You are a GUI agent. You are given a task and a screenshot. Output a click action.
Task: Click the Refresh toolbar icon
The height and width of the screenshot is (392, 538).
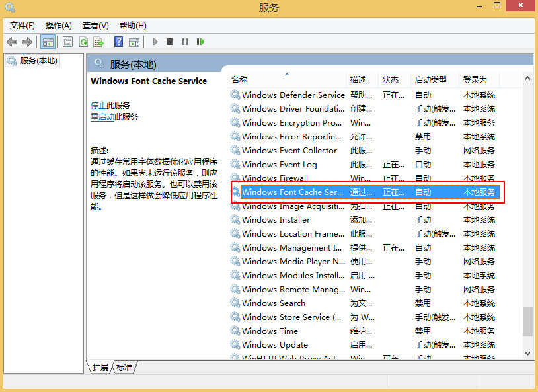pos(83,41)
